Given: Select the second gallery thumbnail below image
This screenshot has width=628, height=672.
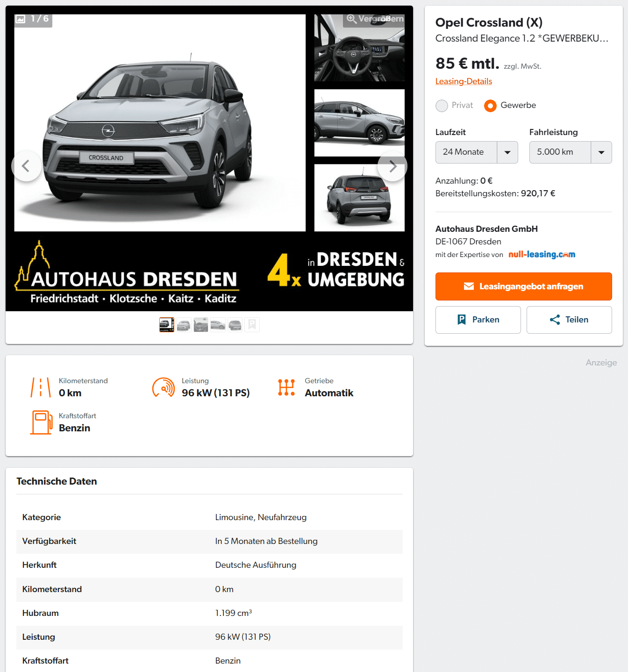Looking at the screenshot, I should point(184,325).
